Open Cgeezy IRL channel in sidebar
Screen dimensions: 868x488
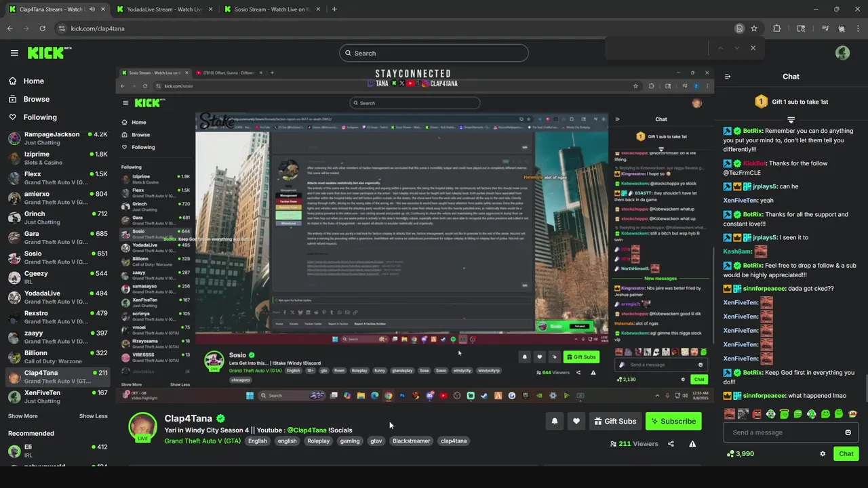(57, 277)
